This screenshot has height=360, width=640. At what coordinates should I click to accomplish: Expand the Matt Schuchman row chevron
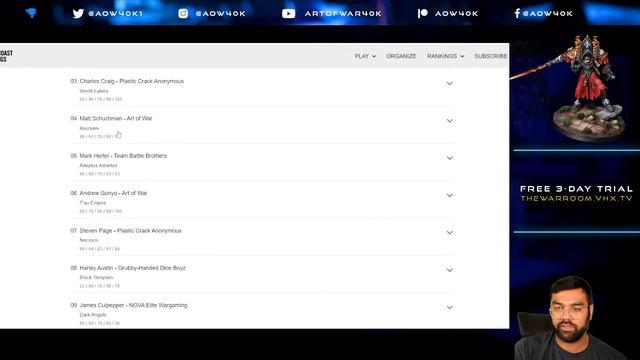(449, 121)
